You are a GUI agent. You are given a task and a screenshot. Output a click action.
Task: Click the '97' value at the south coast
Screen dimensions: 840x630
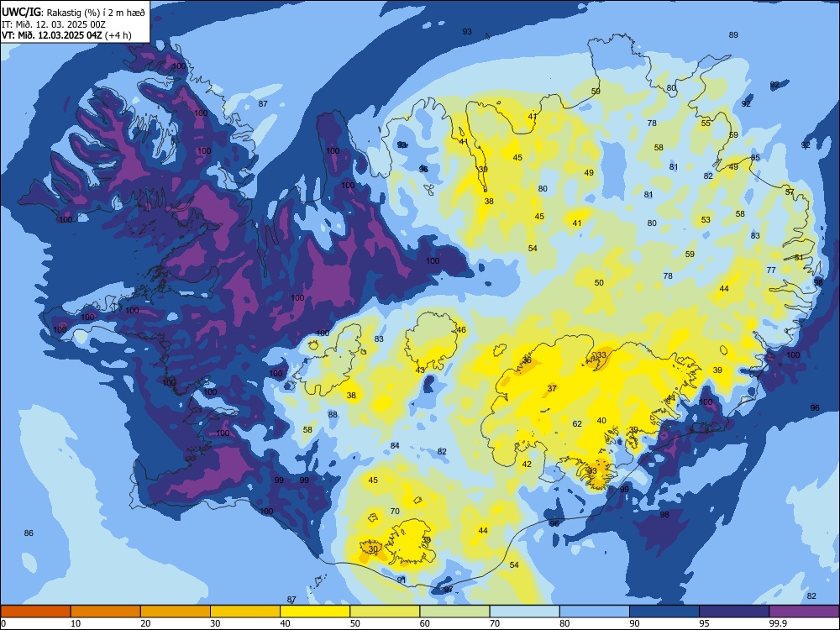pyautogui.click(x=449, y=590)
